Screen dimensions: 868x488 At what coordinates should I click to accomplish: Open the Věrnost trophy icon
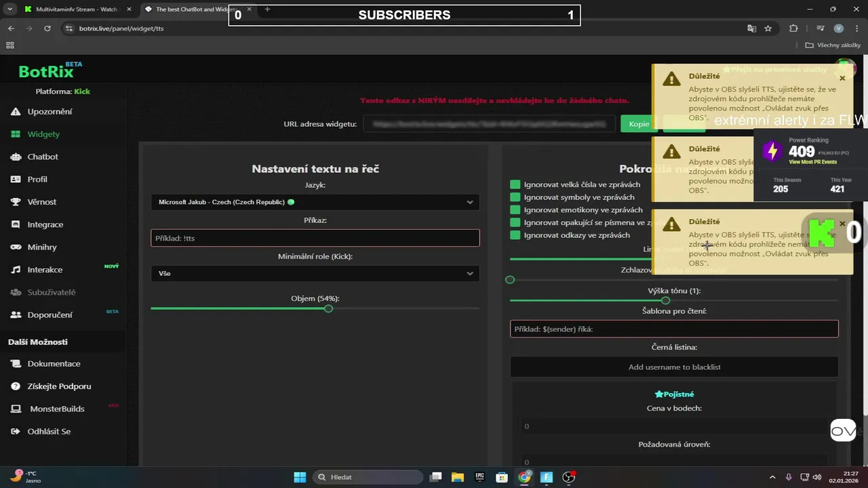pyautogui.click(x=16, y=202)
